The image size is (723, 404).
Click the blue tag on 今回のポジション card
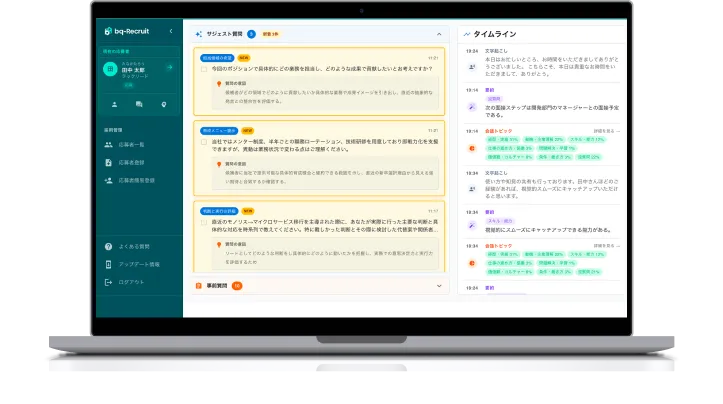point(217,58)
